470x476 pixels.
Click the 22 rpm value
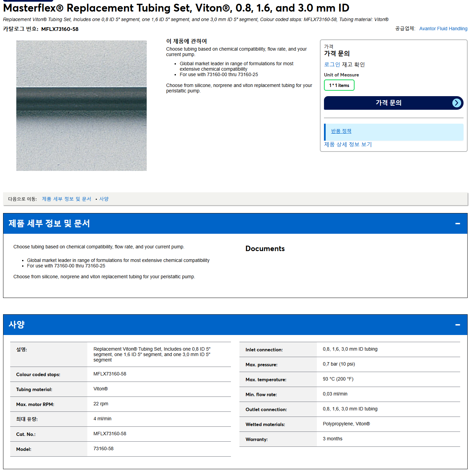101,404
